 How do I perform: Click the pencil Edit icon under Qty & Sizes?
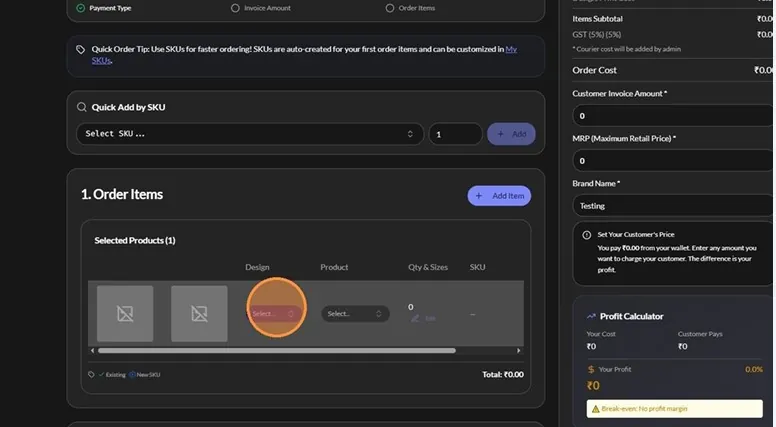pos(415,318)
